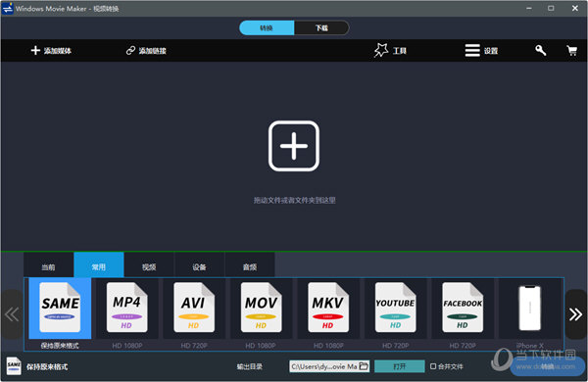Viewport: 588px width, 382px height.
Task: Click the app logo in title bar
Action: coord(8,8)
